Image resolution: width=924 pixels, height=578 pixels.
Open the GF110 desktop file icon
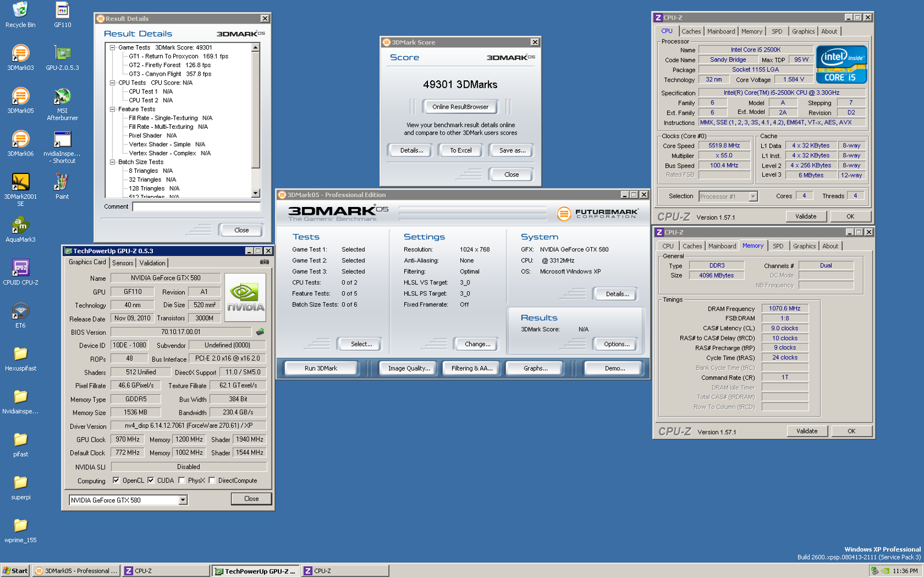[x=62, y=14]
